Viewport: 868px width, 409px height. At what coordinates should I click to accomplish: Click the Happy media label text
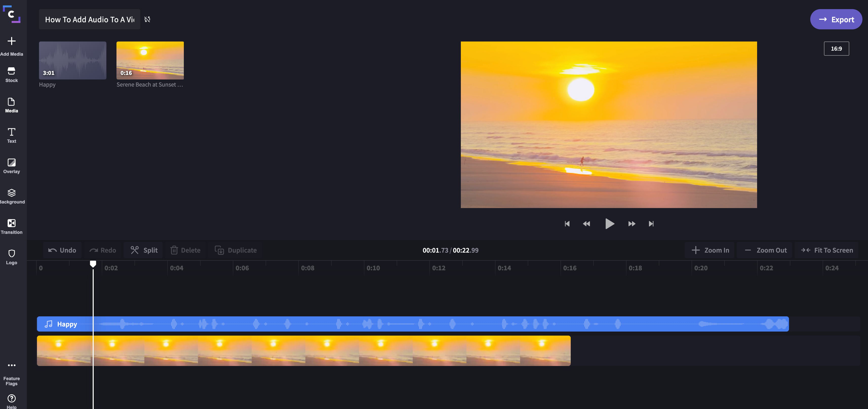tap(47, 85)
